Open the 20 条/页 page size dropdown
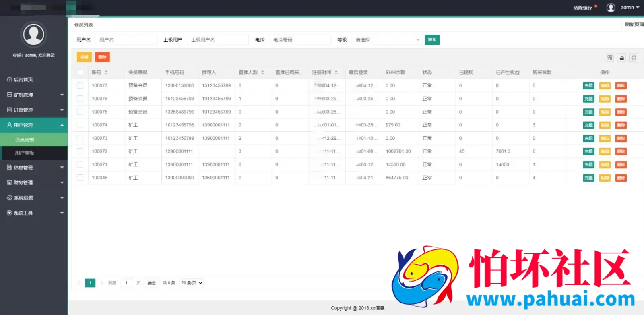The width and height of the screenshot is (644, 315). 192,283
